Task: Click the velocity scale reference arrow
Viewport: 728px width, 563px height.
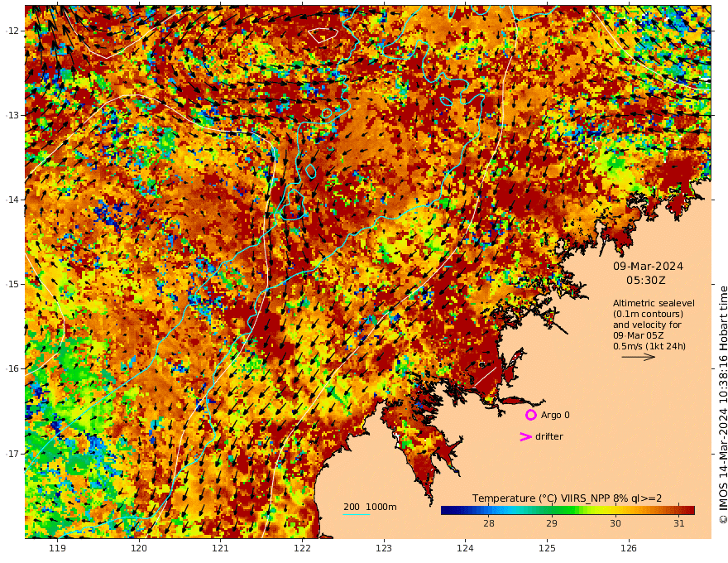Action: [x=639, y=357]
